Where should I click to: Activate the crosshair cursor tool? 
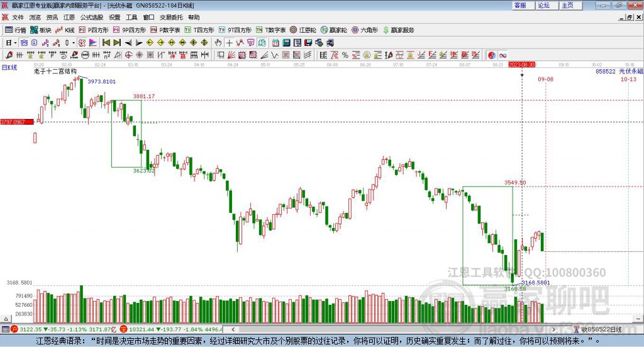point(229,43)
